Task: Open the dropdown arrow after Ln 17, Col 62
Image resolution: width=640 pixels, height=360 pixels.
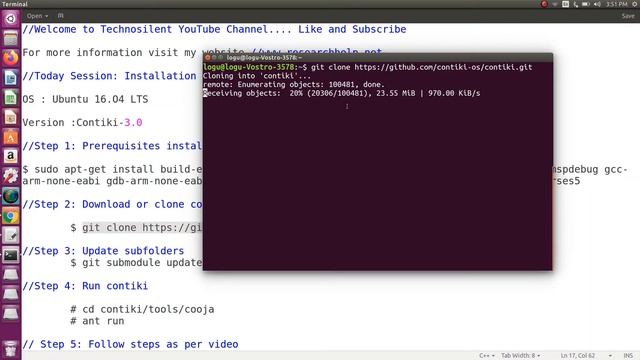Action: click(610, 356)
